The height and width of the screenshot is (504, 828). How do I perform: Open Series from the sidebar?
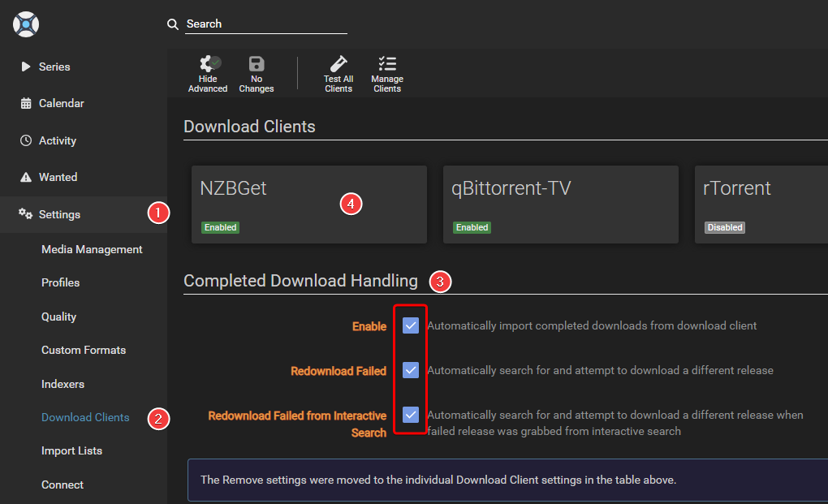54,67
